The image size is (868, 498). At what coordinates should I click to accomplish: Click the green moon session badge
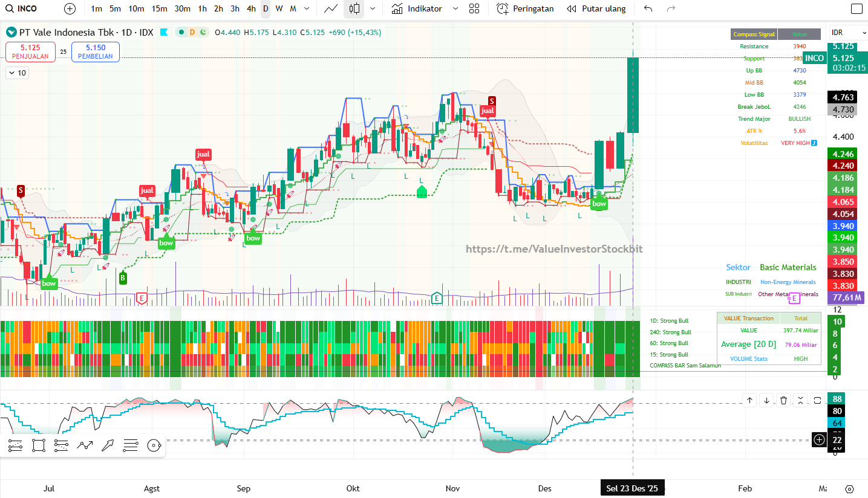(x=203, y=32)
